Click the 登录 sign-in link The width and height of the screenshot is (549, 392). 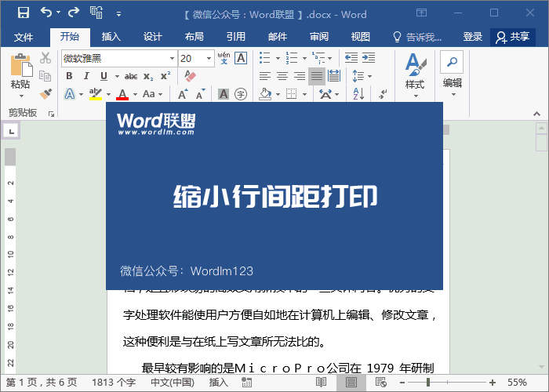coord(473,37)
